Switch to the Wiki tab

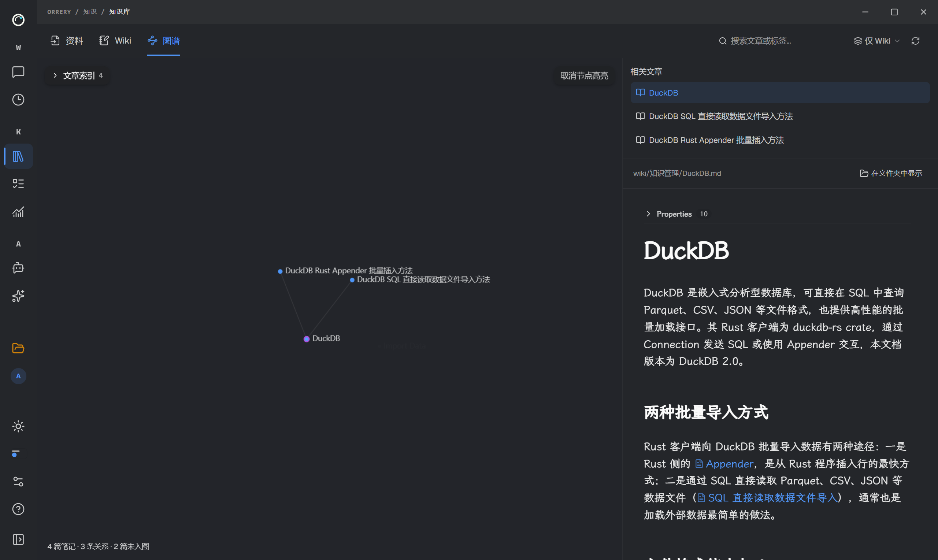[115, 41]
